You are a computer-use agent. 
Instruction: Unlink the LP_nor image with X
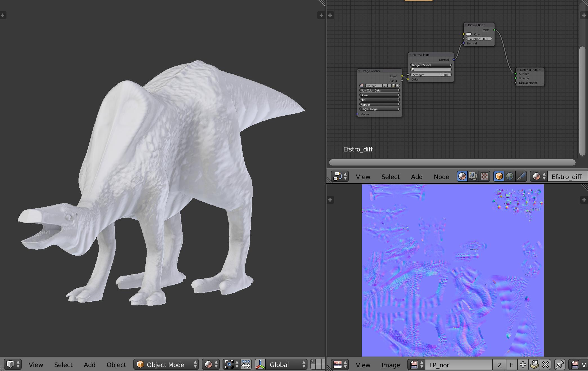pos(546,365)
